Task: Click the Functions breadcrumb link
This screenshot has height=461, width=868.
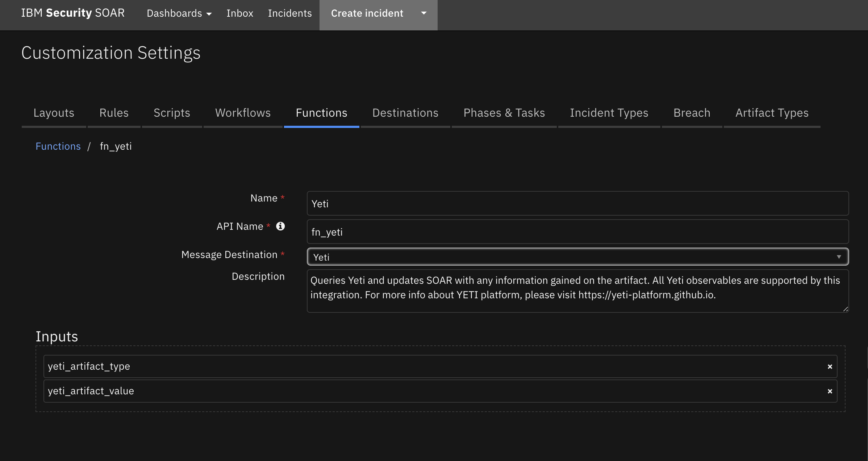Action: point(58,146)
